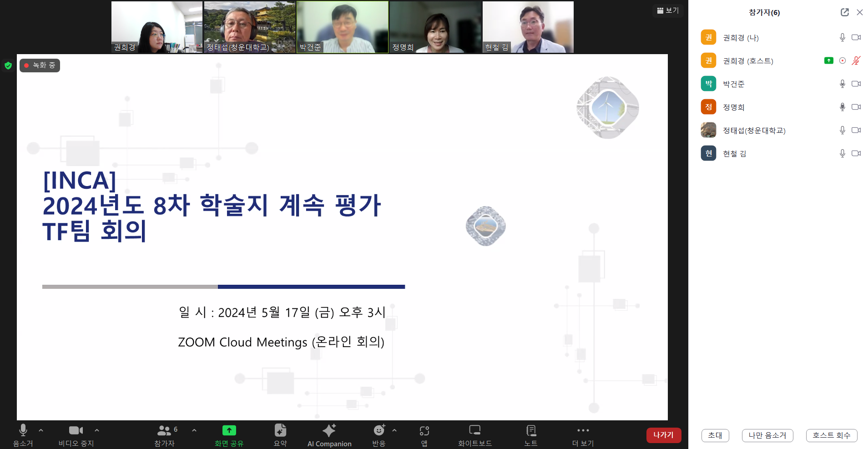Toggle camera icon for 정명희
This screenshot has width=868, height=449.
point(856,107)
